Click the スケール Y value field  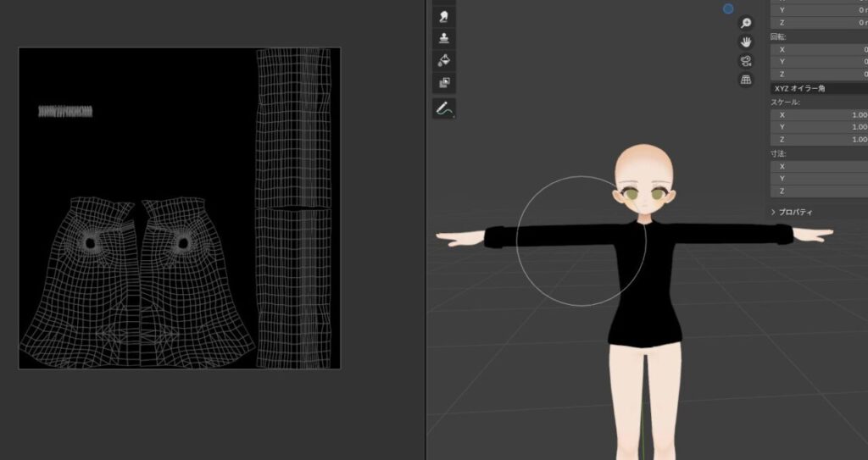(x=818, y=126)
